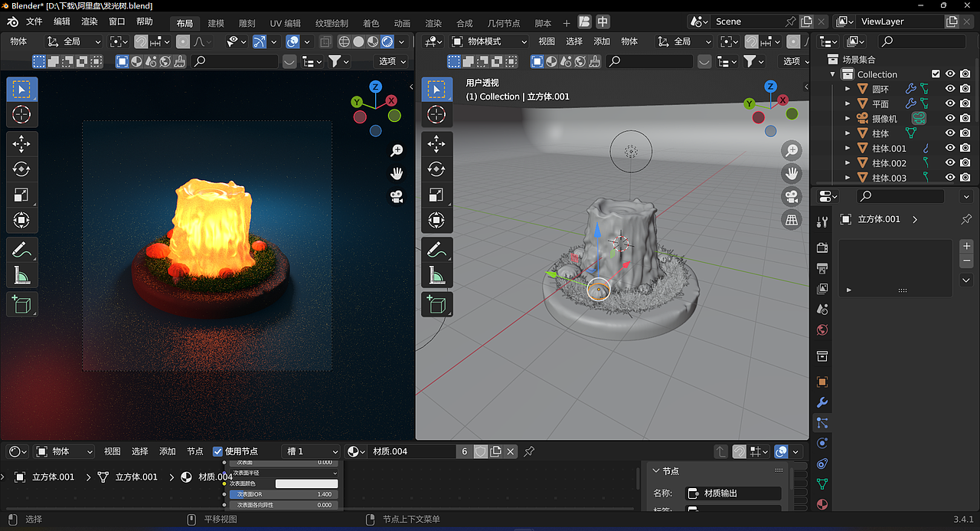
Task: Unlink 材质.004 with X button
Action: coord(511,451)
